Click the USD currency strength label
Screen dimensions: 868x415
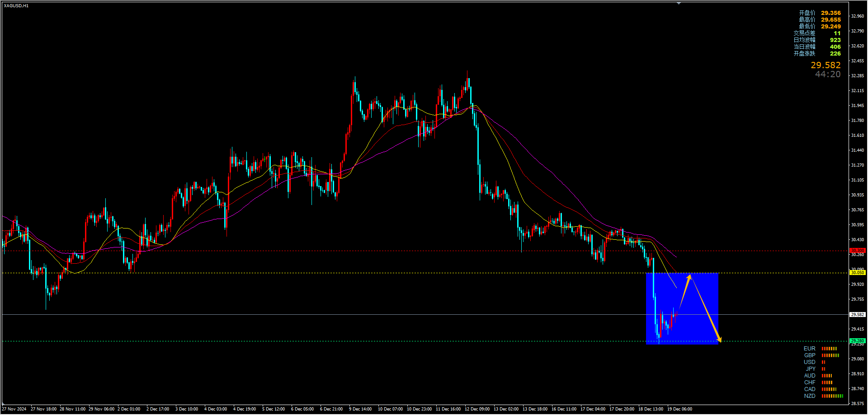[x=810, y=362]
